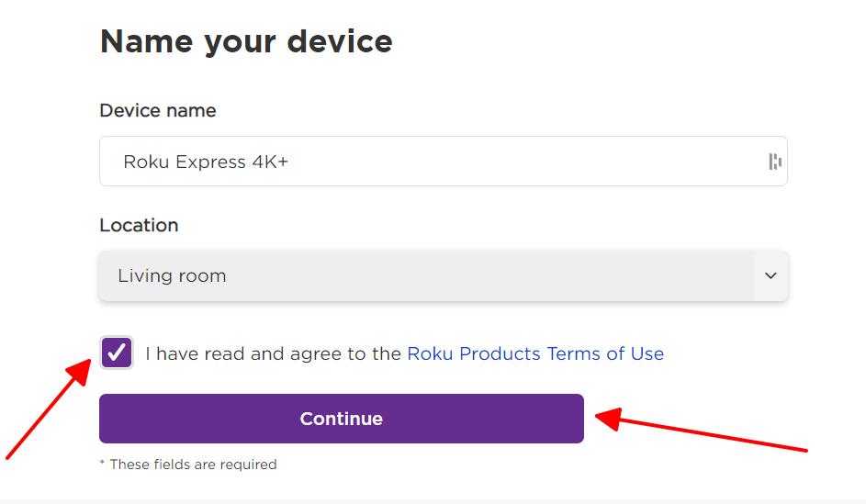Toggle the purple agreement checkbox
Screen dimensions: 866x504
(117, 353)
